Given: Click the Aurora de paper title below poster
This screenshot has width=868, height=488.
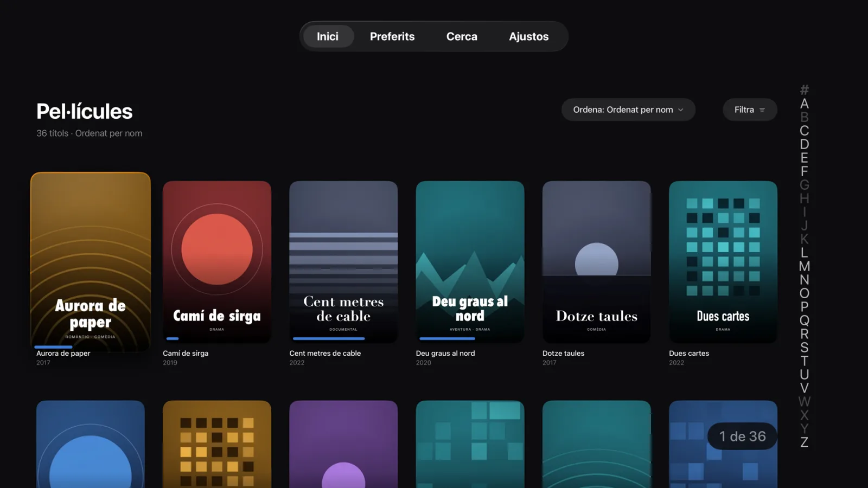Looking at the screenshot, I should [x=63, y=353].
